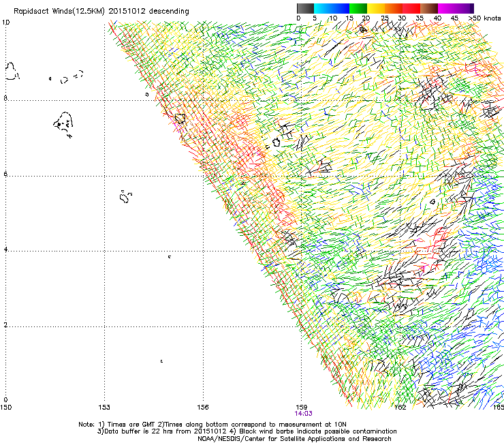The height and width of the screenshot is (443, 504).
Task: Click the 159 longitude axis label
Action: (x=302, y=408)
